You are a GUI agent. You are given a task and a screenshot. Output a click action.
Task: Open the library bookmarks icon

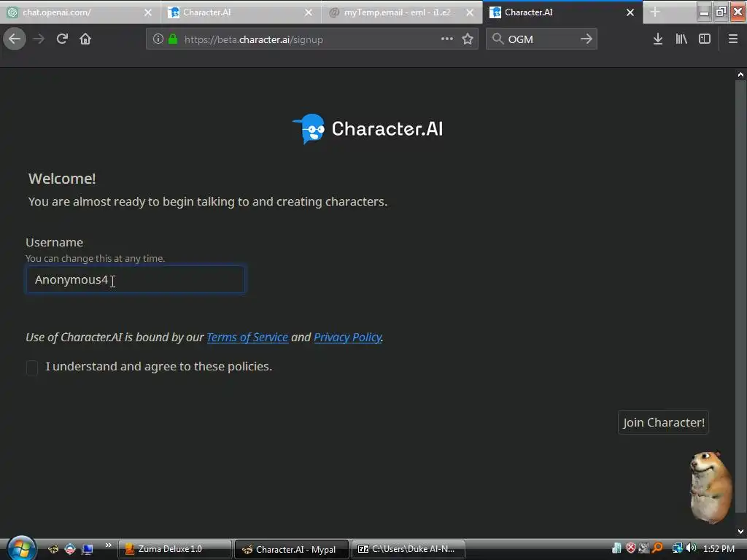(681, 39)
